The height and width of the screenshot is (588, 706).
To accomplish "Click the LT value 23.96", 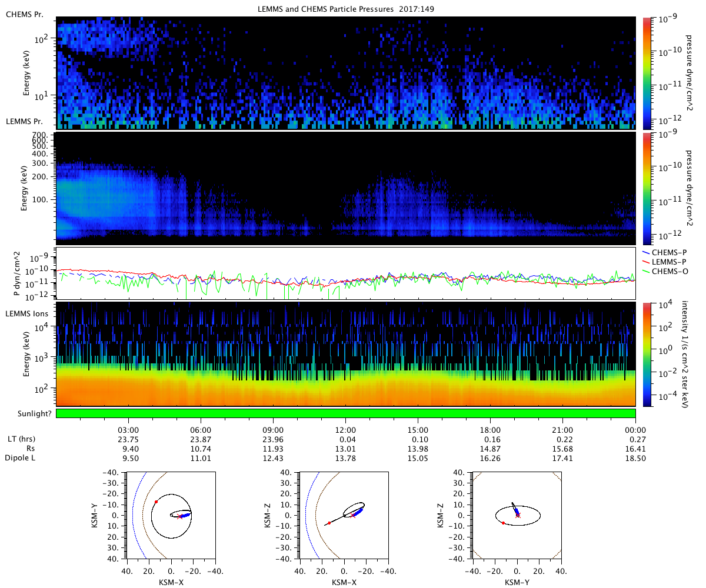I will click(x=274, y=439).
